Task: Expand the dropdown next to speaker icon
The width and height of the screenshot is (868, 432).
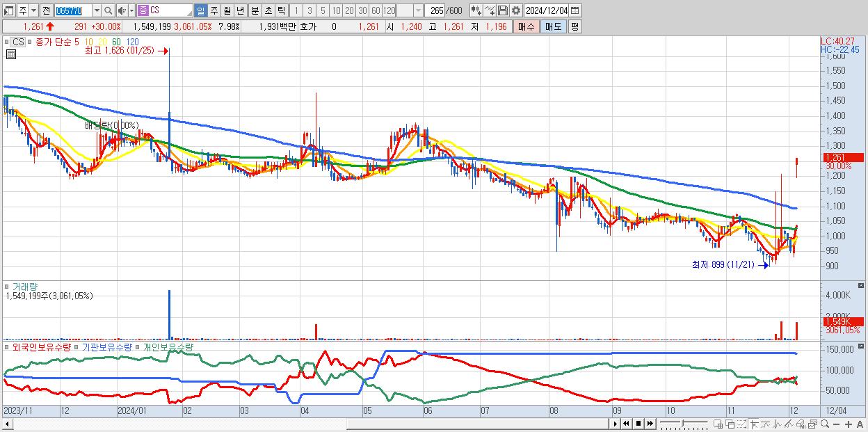Action: click(x=131, y=10)
